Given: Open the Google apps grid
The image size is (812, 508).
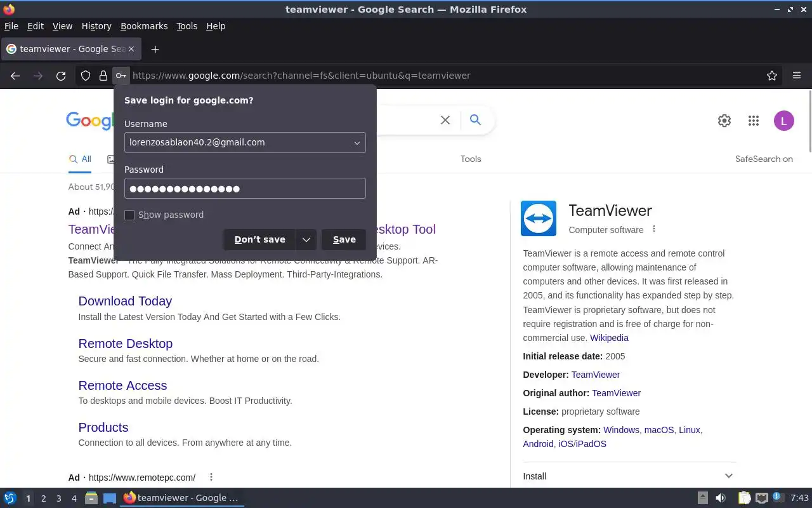Looking at the screenshot, I should tap(754, 121).
